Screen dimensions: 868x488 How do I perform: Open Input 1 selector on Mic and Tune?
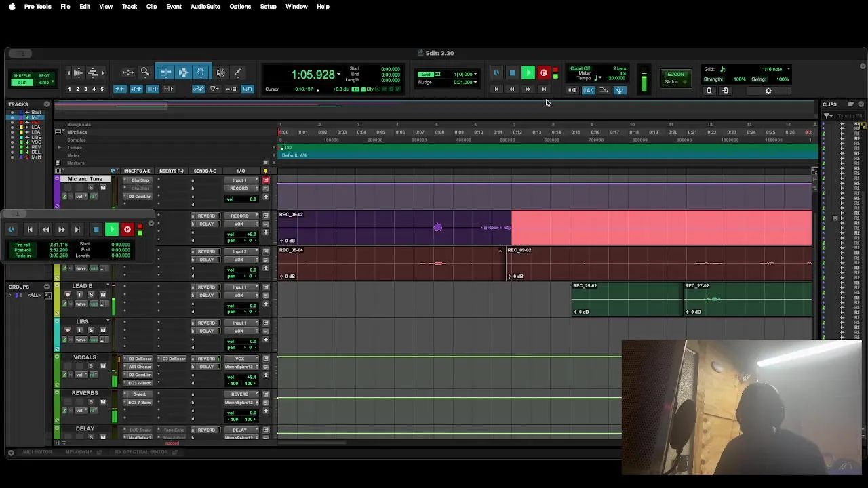[239, 180]
